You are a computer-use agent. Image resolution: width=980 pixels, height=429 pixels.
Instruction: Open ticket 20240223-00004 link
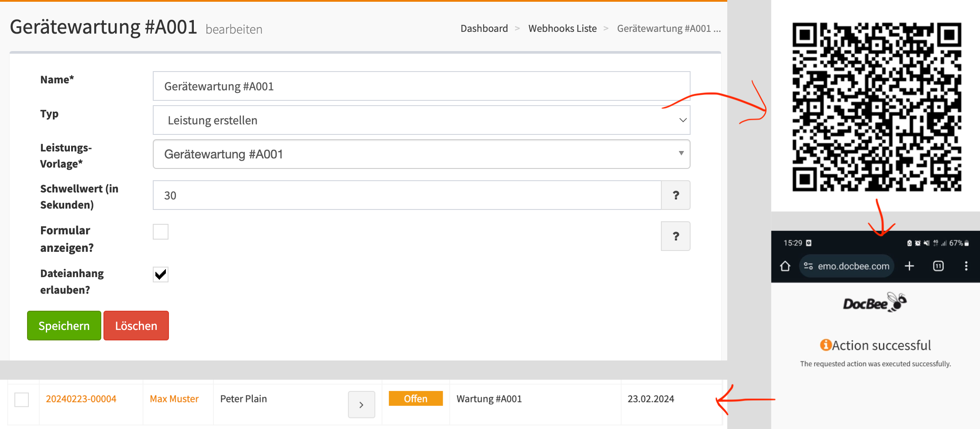pos(81,399)
